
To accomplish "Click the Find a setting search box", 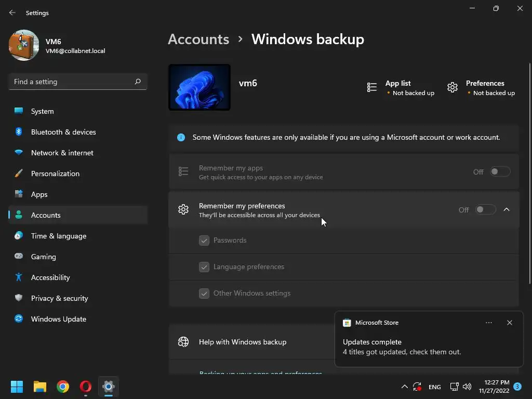I will 72,82.
